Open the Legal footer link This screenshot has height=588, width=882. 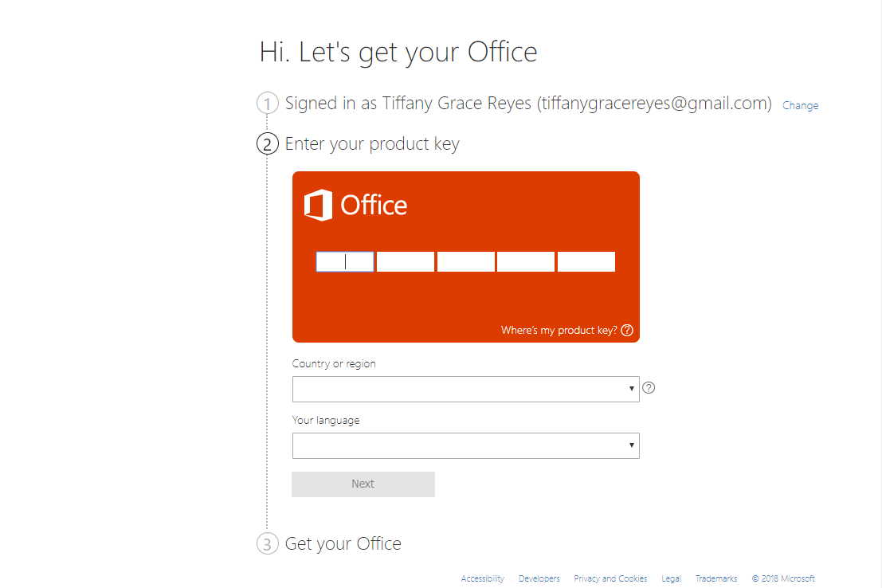point(671,578)
